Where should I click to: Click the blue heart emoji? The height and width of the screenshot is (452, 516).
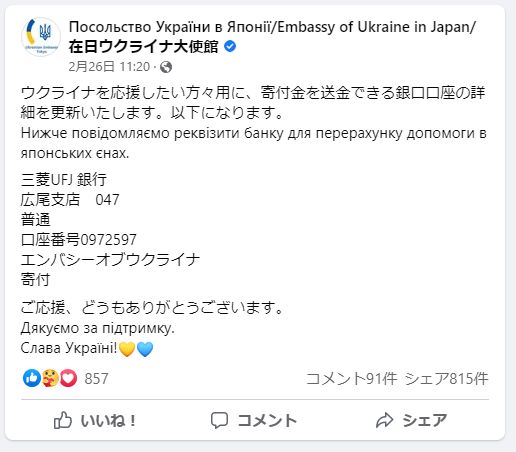pyautogui.click(x=145, y=349)
